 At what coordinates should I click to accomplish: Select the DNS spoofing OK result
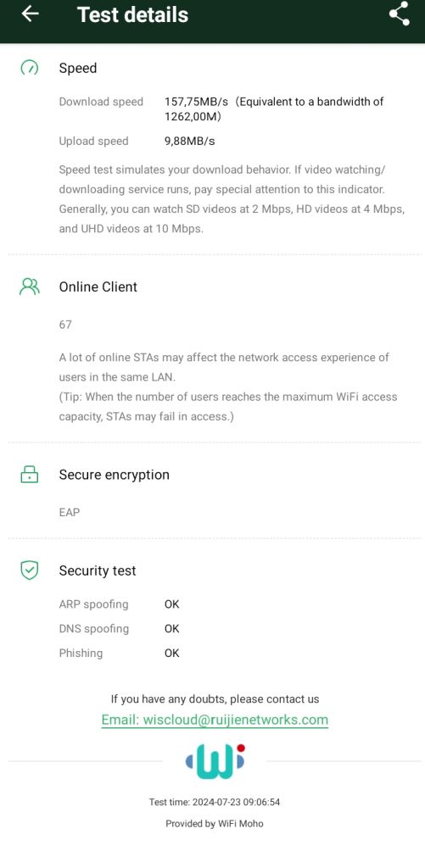(171, 628)
